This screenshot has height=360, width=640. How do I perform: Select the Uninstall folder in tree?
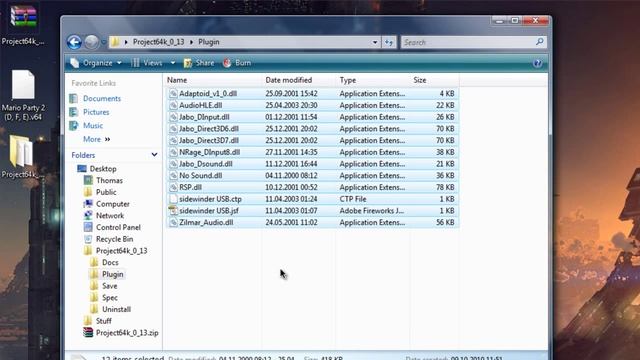(x=116, y=309)
